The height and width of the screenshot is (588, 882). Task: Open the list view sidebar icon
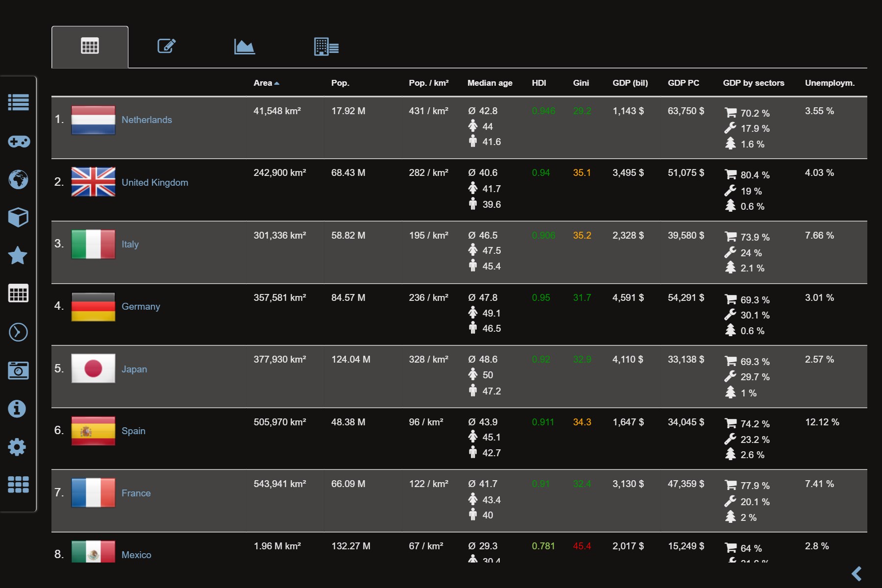click(18, 102)
